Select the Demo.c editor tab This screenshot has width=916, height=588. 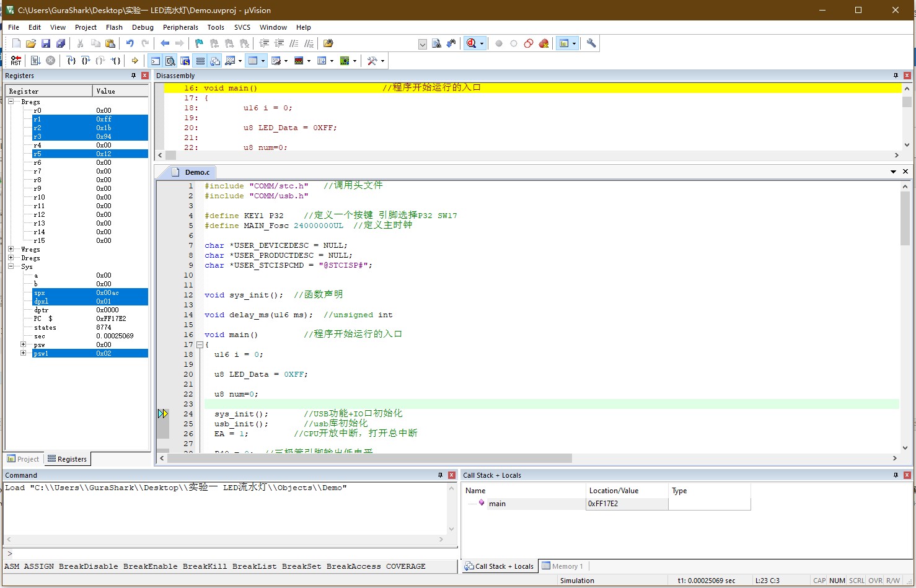coord(191,172)
